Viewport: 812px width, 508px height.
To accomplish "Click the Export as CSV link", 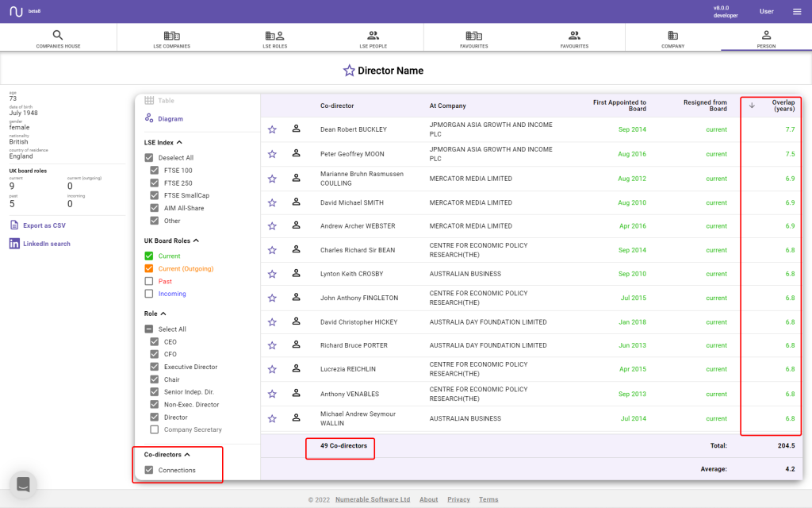I will pyautogui.click(x=44, y=225).
